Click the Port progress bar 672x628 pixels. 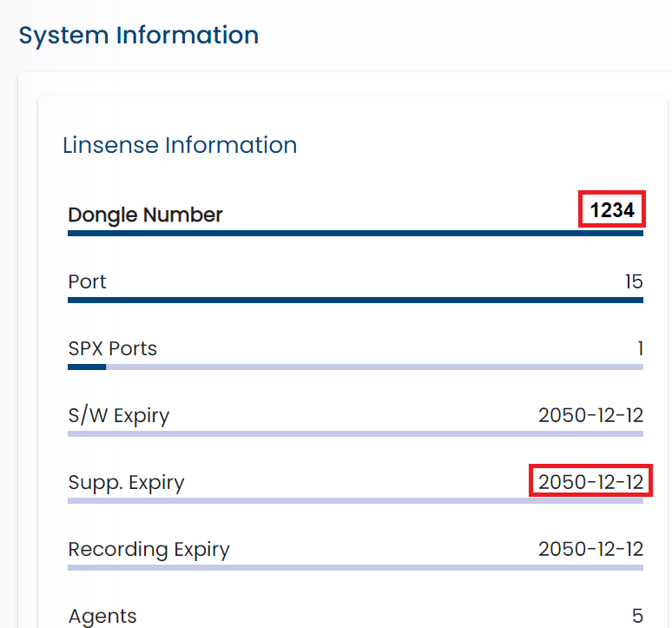(355, 300)
